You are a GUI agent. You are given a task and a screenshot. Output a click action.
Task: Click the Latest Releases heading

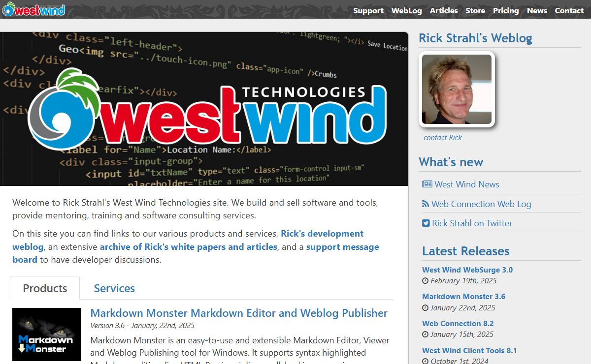[465, 251]
